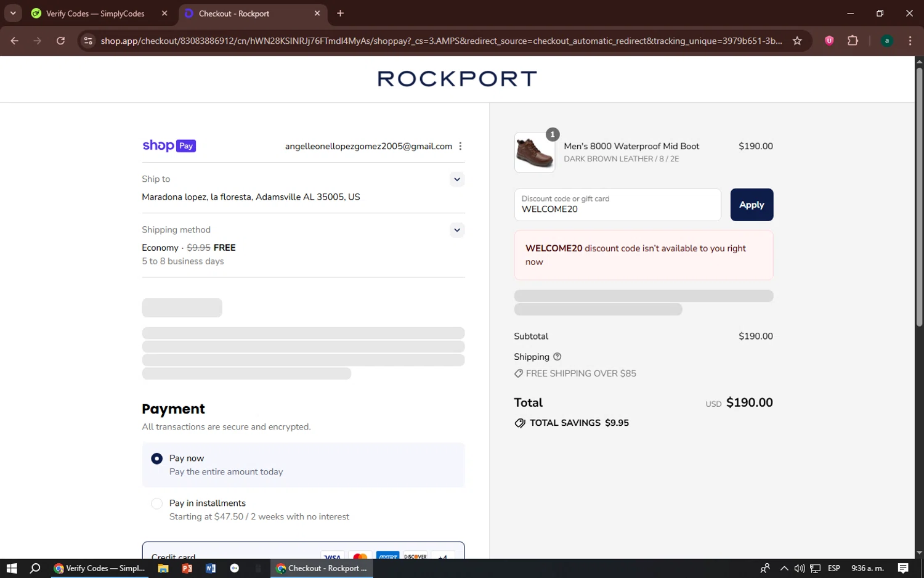Open File Explorer from taskbar

[163, 568]
